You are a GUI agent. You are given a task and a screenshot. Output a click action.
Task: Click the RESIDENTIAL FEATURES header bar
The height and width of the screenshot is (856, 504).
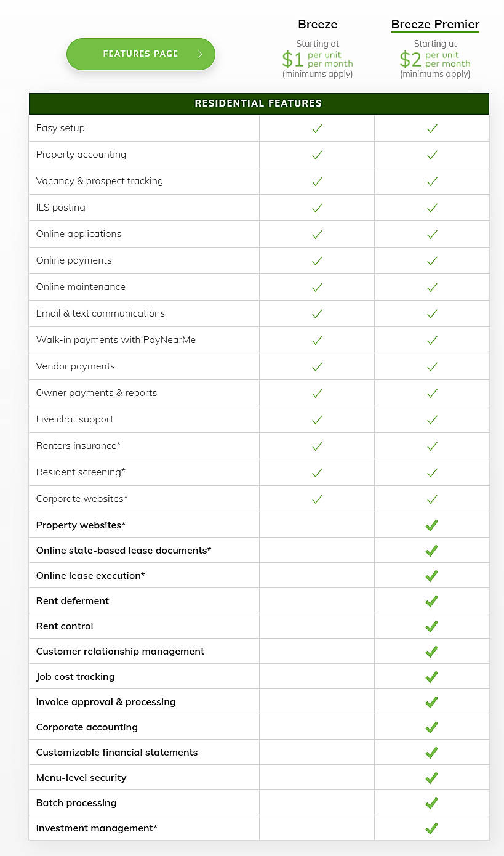coord(258,103)
